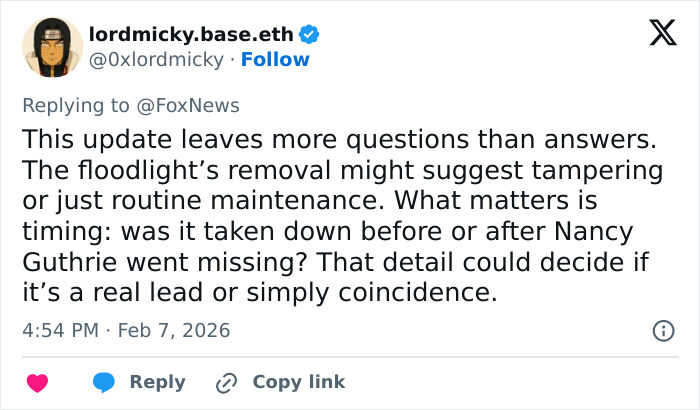700x410 pixels.
Task: Open the lordmicky.base.eth display name
Action: [192, 34]
